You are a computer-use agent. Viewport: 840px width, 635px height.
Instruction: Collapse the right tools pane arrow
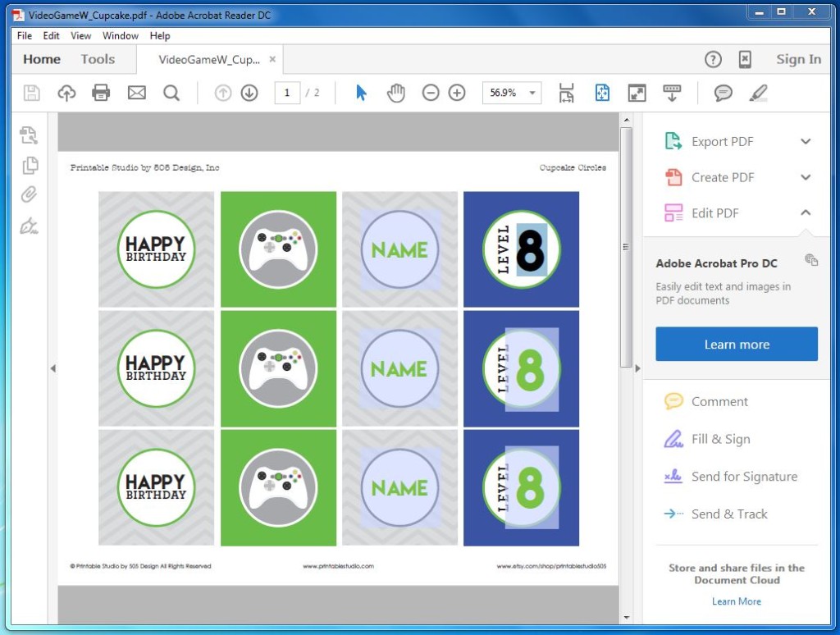(637, 368)
